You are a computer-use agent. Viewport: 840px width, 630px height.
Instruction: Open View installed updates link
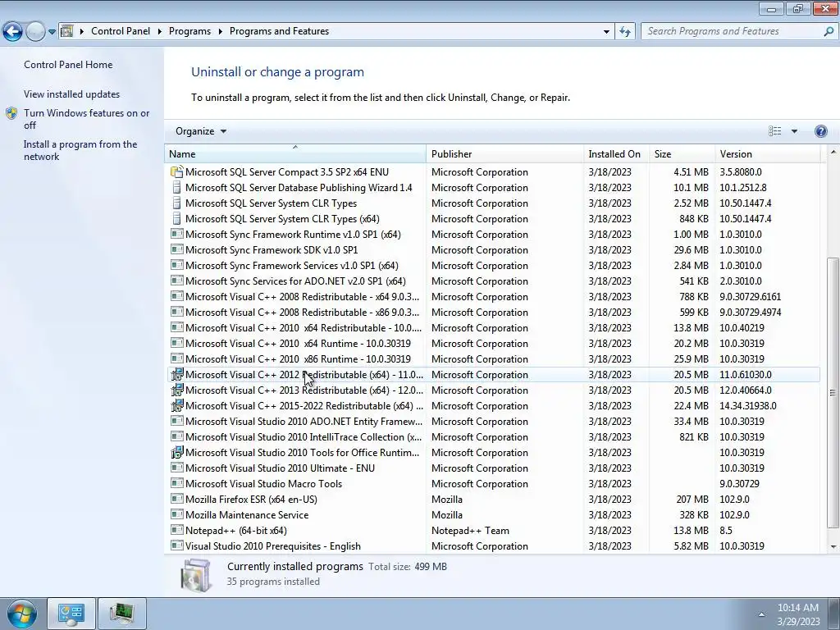point(72,94)
